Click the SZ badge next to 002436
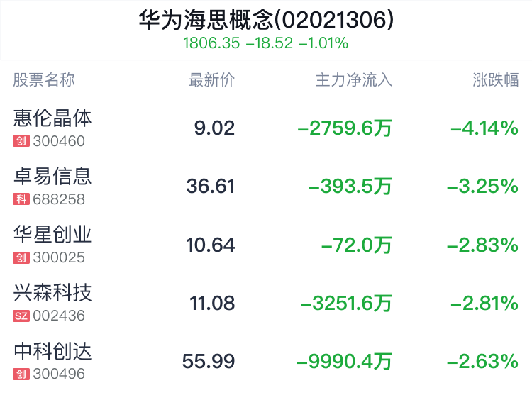This screenshot has height=400, width=532. 21,316
